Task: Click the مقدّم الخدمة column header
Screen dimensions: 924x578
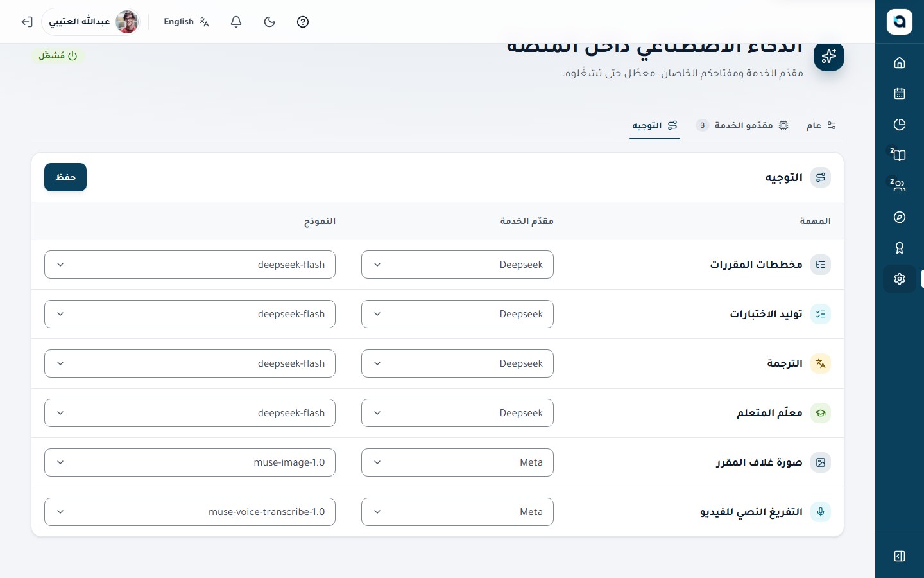Action: click(x=527, y=221)
